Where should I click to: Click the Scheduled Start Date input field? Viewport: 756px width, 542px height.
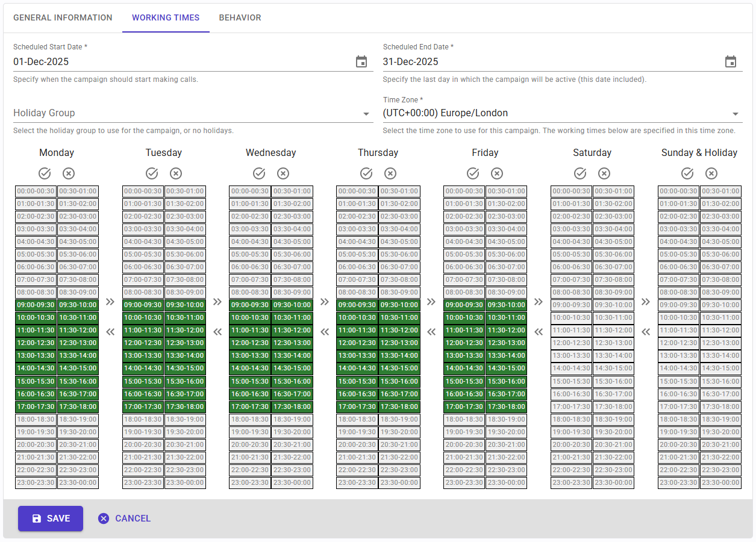point(181,61)
